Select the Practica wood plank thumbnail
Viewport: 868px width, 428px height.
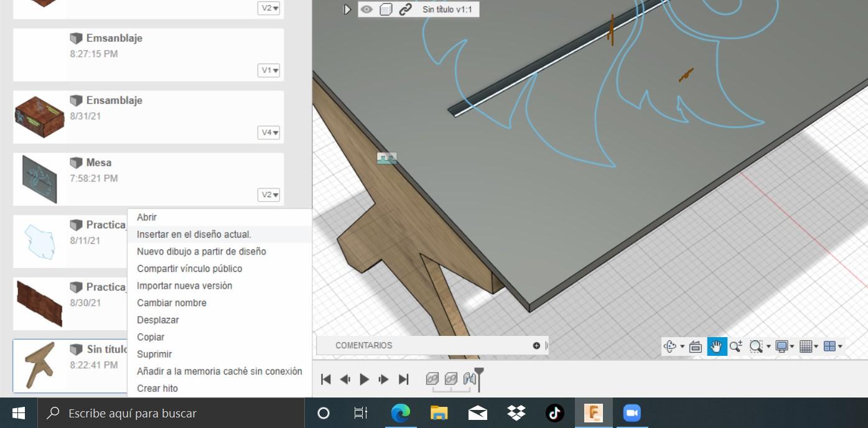click(x=39, y=304)
